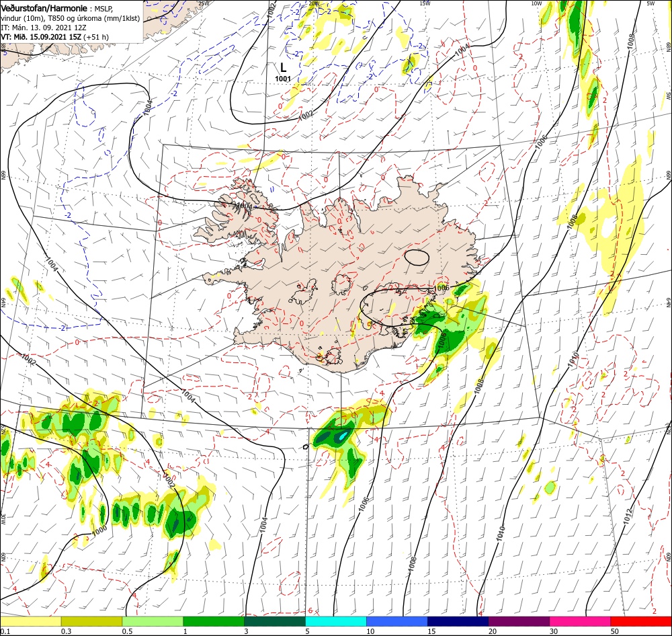Click the closed oval isobar over eastern Iceland
Viewport: 672px width, 636px height.
(x=417, y=257)
